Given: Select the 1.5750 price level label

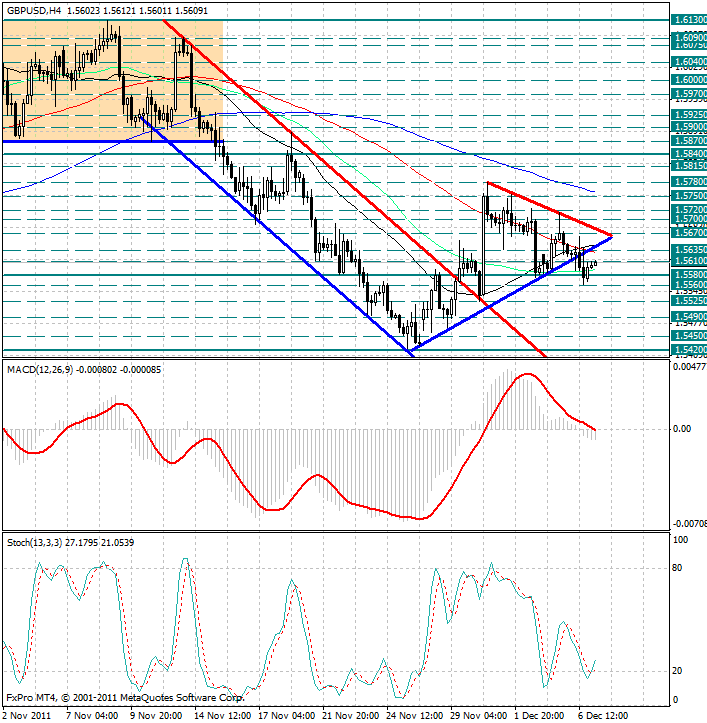Looking at the screenshot, I should [x=689, y=196].
